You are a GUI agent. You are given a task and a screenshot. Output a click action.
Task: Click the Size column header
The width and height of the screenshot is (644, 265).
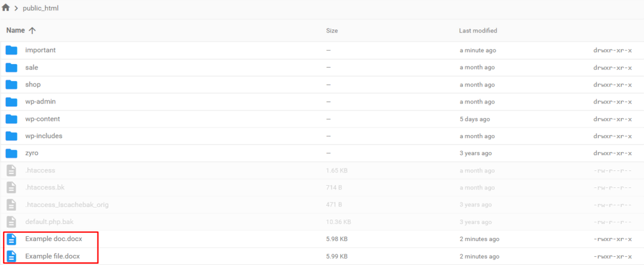tap(332, 31)
